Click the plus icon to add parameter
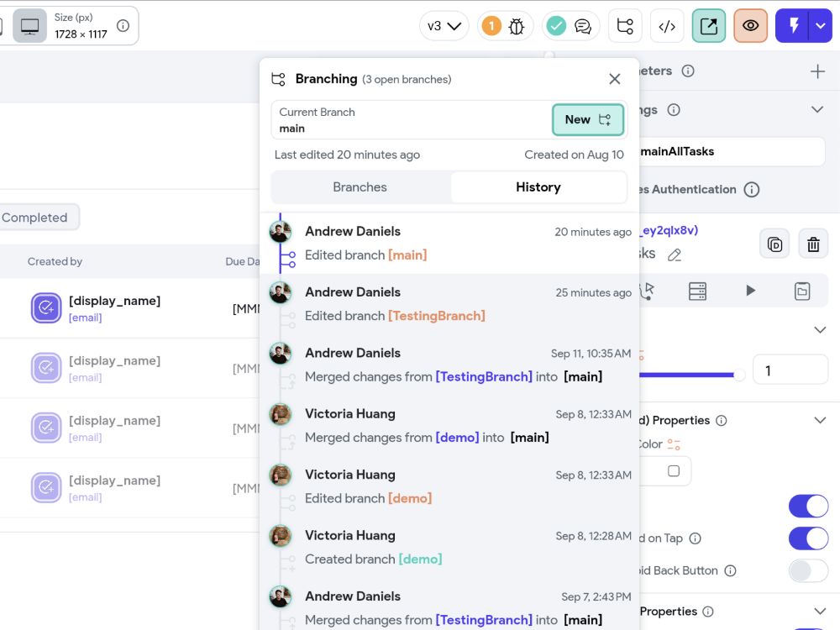The width and height of the screenshot is (840, 630). (817, 71)
